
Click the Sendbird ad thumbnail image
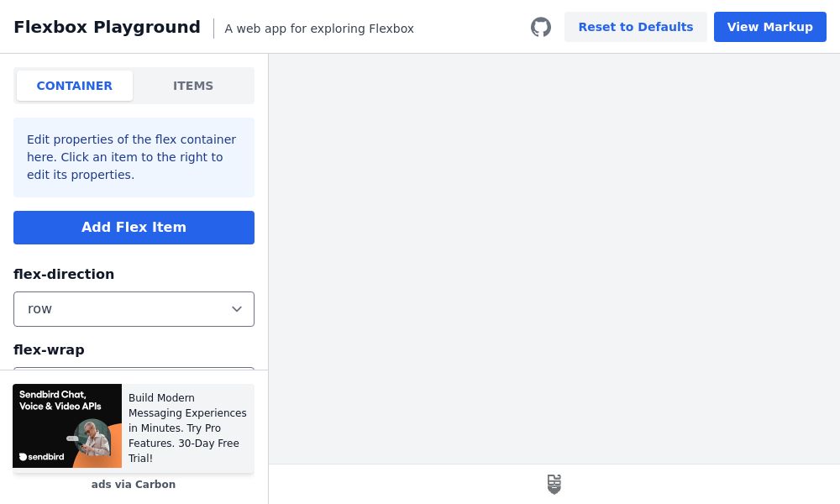67,426
